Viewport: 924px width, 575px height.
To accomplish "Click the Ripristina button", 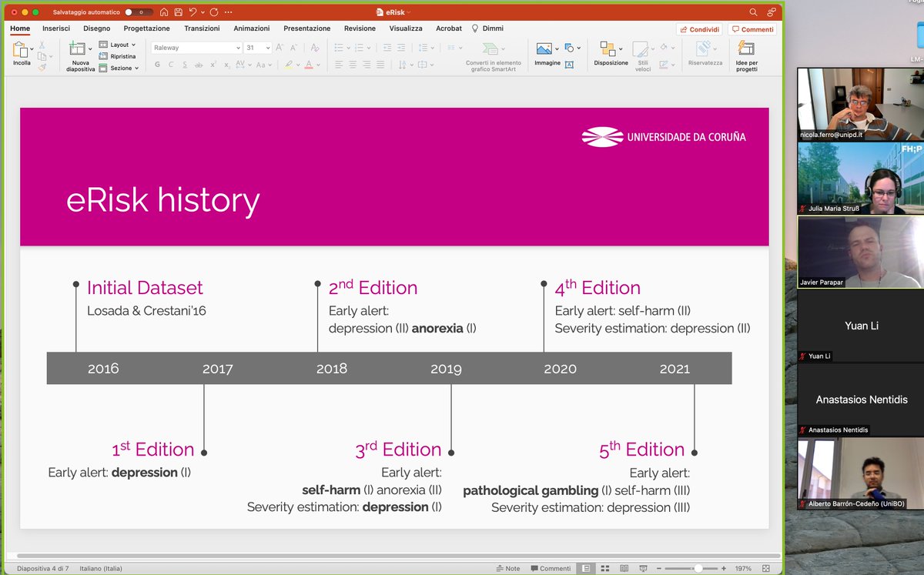I will tap(117, 56).
